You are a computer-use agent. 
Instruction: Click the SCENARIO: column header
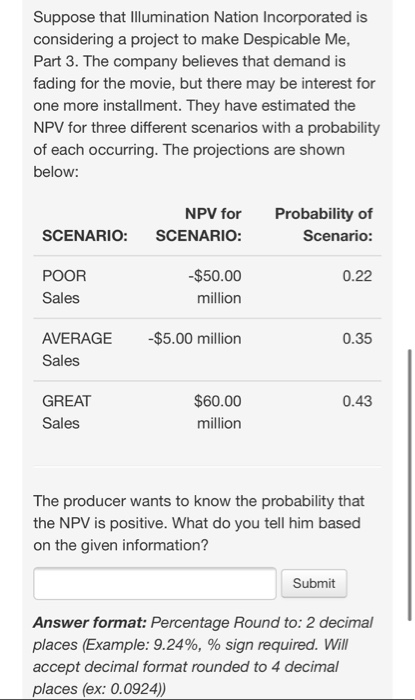(85, 235)
